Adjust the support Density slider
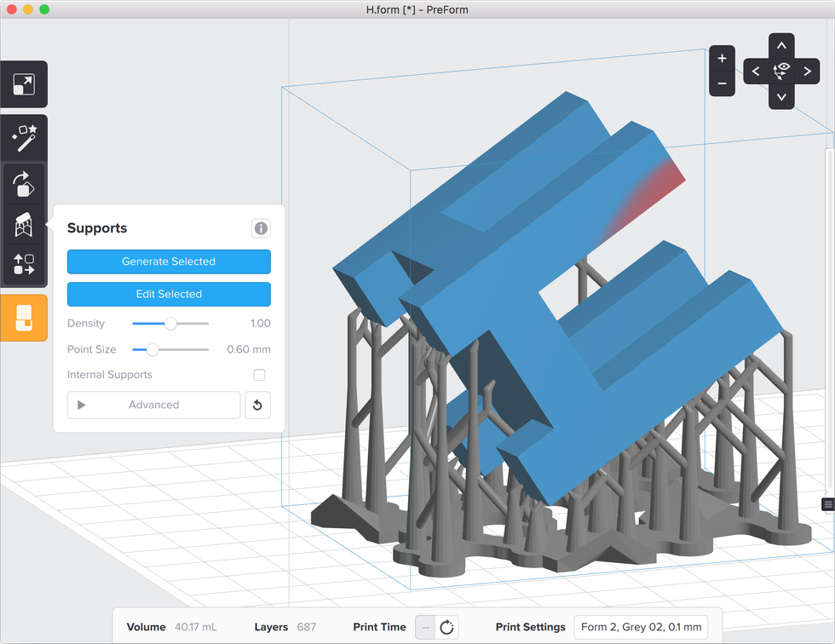This screenshot has height=644, width=835. (170, 324)
